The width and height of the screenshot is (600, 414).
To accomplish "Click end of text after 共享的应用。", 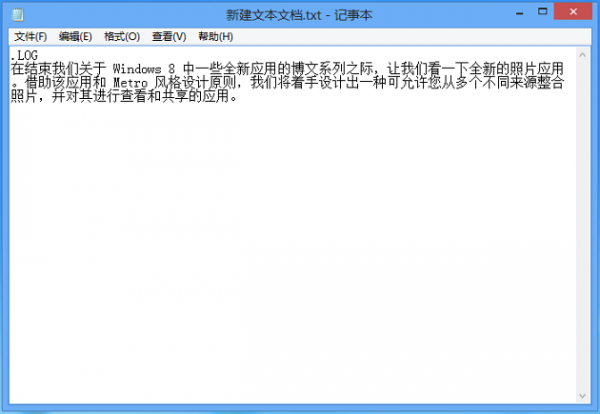I will coord(240,96).
